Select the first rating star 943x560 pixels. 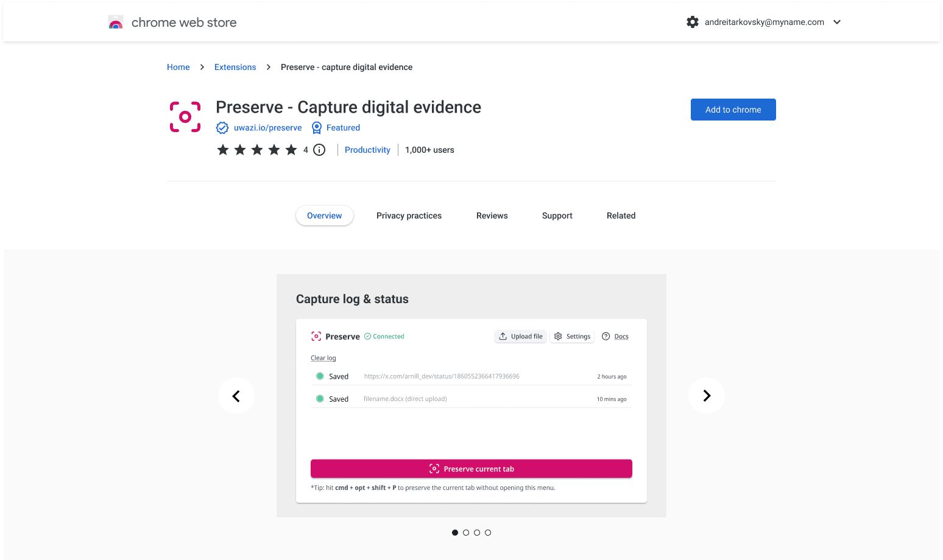(x=223, y=150)
